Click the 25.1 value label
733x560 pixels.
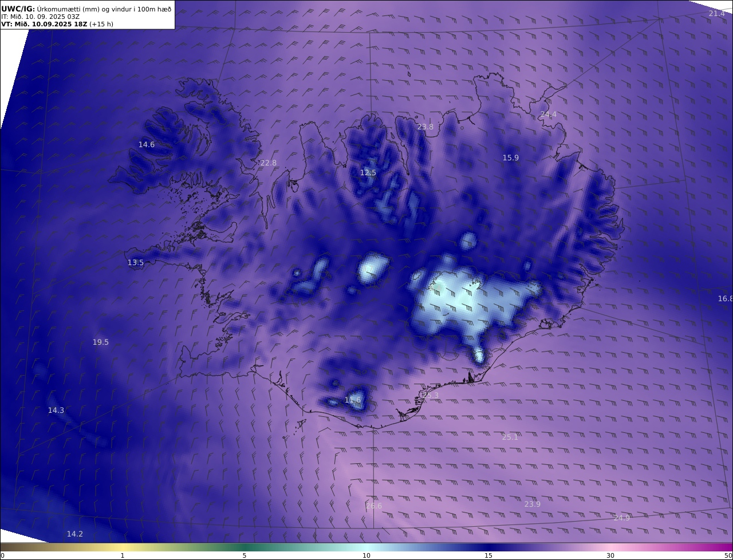pos(510,437)
